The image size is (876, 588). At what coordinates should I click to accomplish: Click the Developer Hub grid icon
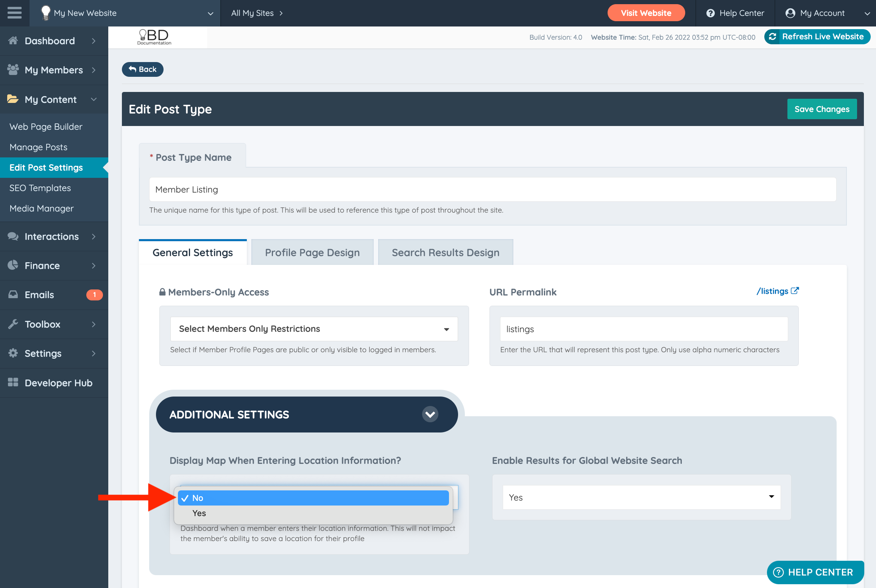coord(13,383)
